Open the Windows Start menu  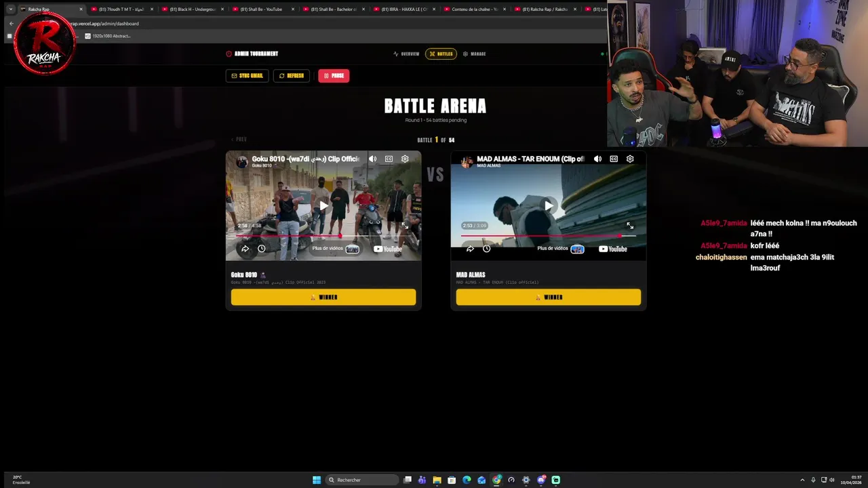click(x=317, y=480)
